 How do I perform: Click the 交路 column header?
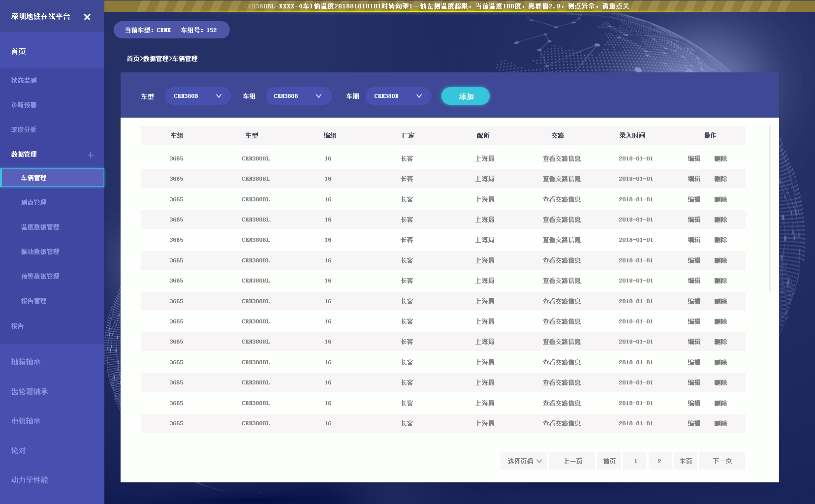[558, 135]
